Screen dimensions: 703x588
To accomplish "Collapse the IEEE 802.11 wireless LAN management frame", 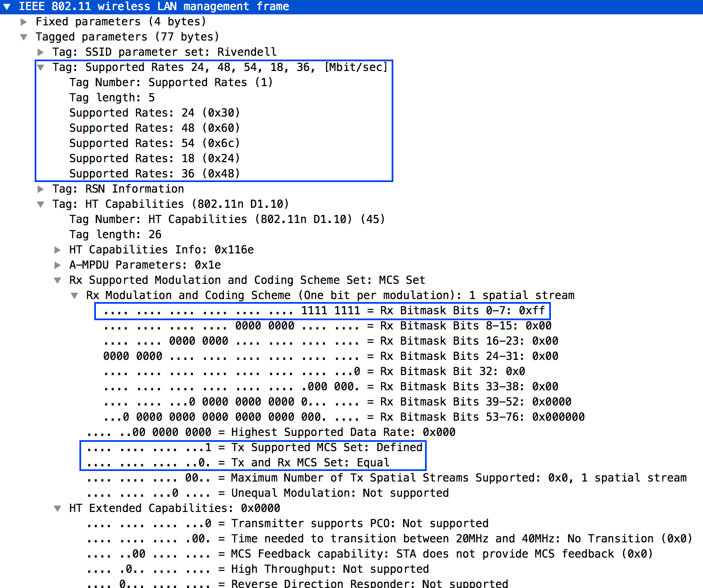I will pyautogui.click(x=7, y=7).
